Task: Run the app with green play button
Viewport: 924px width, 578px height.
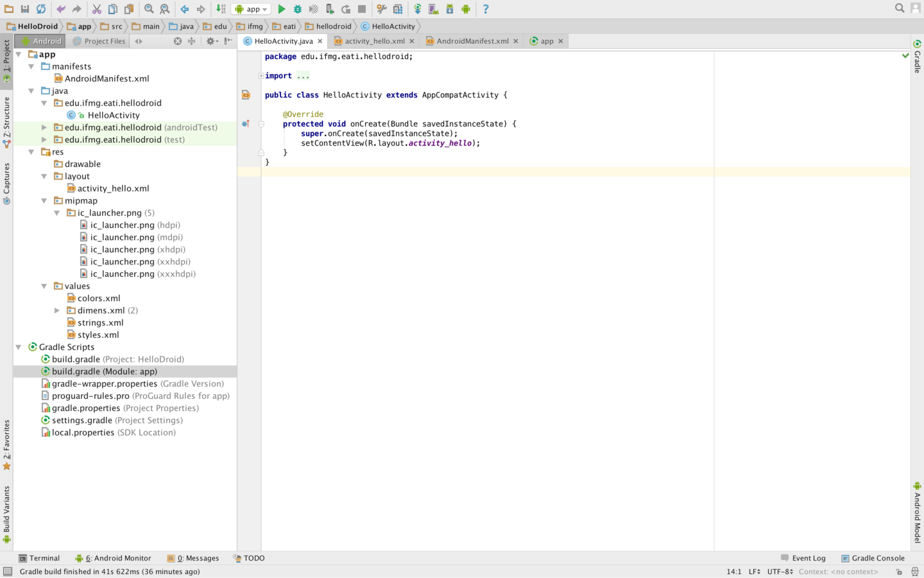Action: 281,9
